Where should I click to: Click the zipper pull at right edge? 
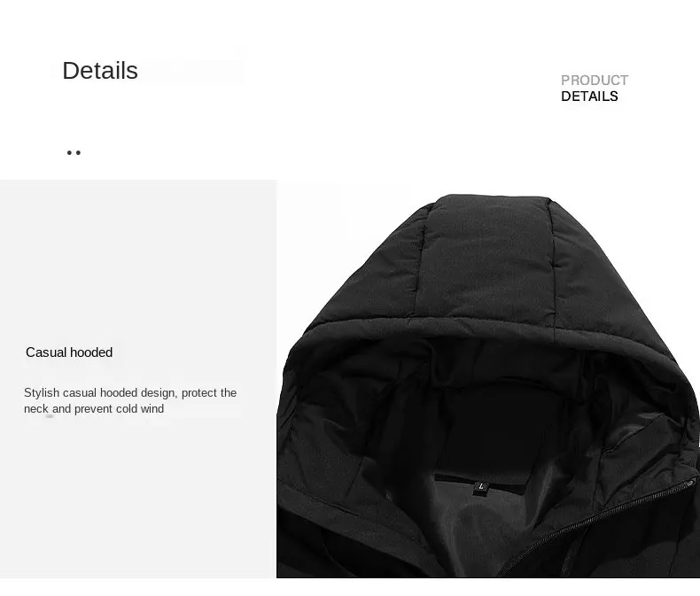(x=691, y=483)
